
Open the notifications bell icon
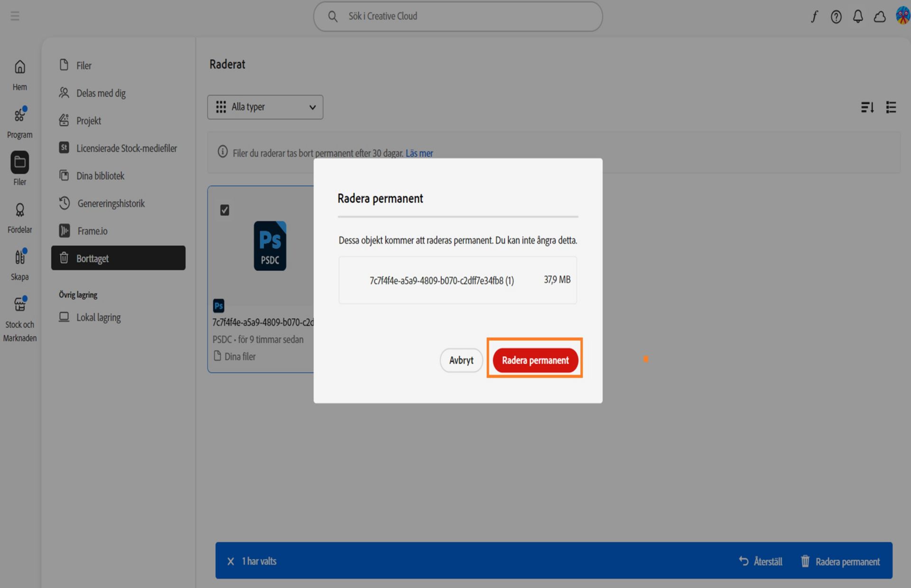(x=858, y=17)
